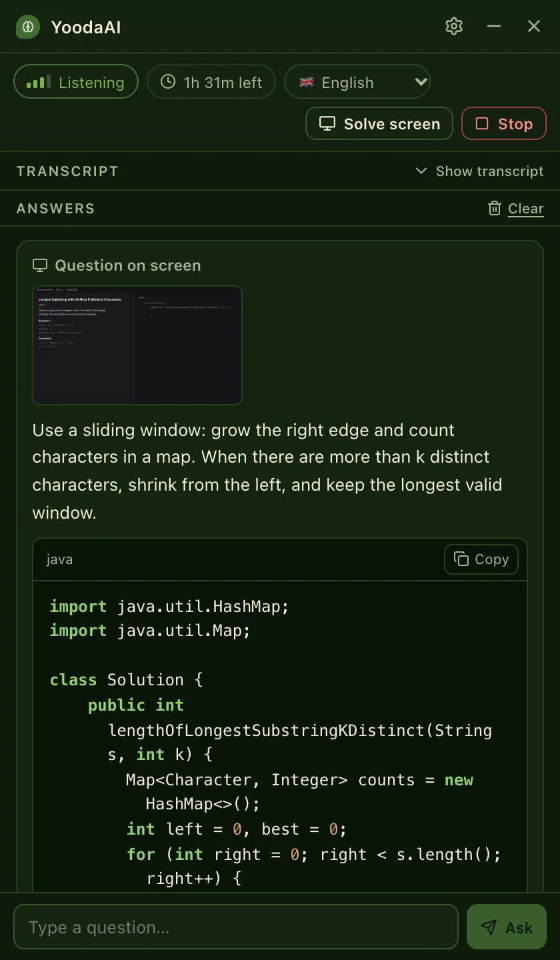Close the YoodaAI panel
Viewport: 560px width, 960px height.
(x=534, y=26)
